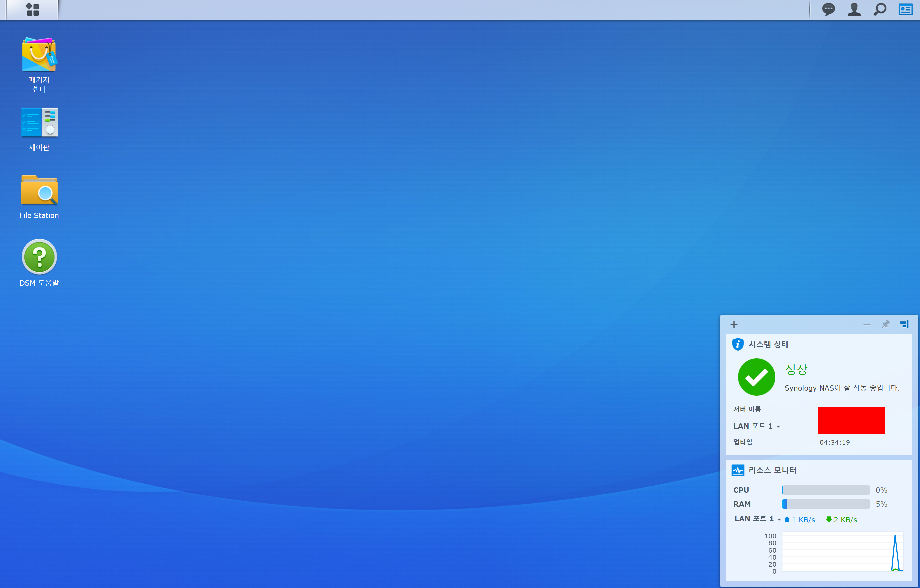920x588 pixels.
Task: Open 패키지 센터 desktop icon
Action: (x=39, y=55)
